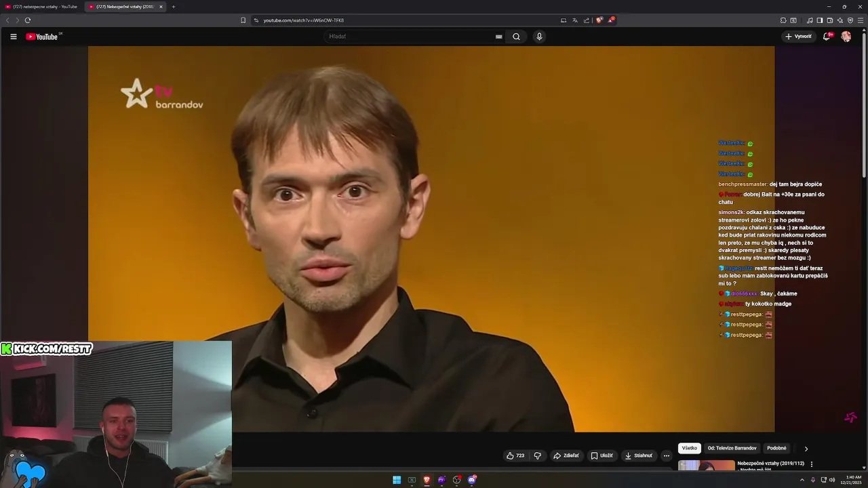Open options for Nebezpečné vztahy (2019/112) video
The image size is (868, 488).
pyautogui.click(x=812, y=464)
